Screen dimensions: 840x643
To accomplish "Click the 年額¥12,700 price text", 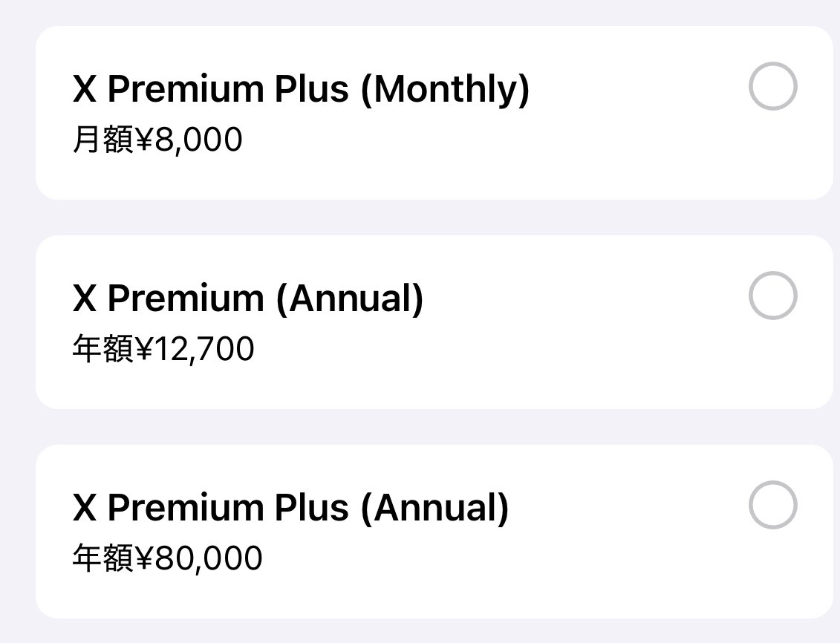I will (x=163, y=349).
